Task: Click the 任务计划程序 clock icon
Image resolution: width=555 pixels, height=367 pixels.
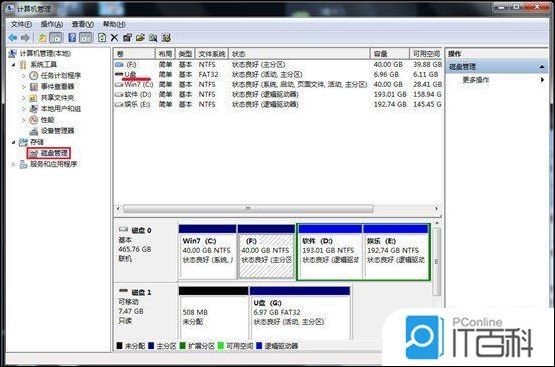Action: 34,75
